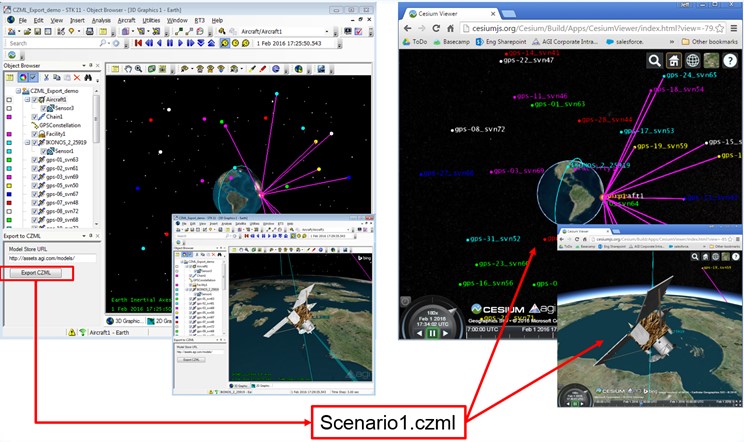This screenshot has width=744, height=442.
Task: Click the color wheel icon in Object Browser
Action: point(22,77)
